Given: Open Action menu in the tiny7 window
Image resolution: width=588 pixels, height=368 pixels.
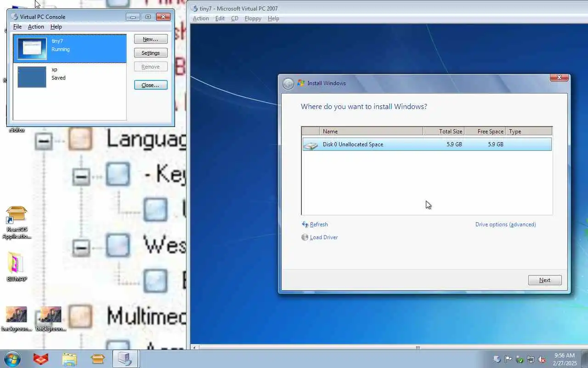Looking at the screenshot, I should [x=201, y=18].
